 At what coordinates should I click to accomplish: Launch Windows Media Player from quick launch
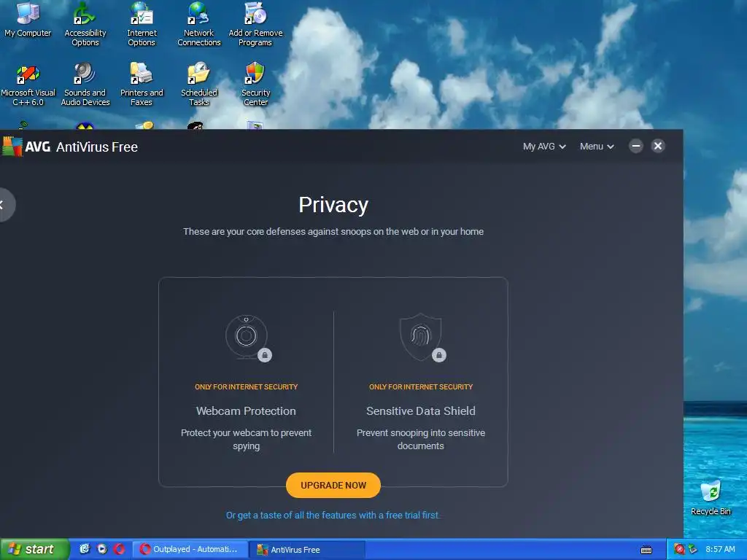point(101,549)
